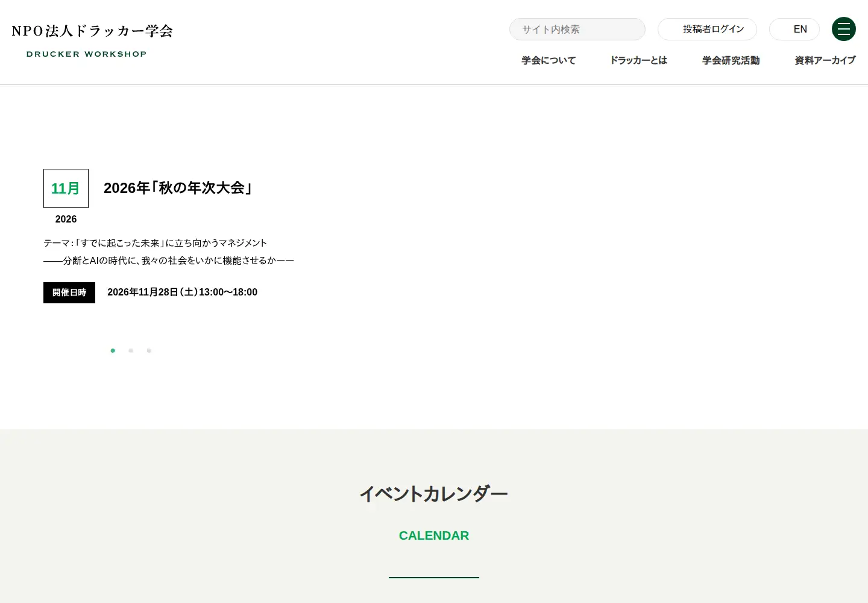Open the 学会研究活動 menu
The height and width of the screenshot is (603, 868).
pos(731,60)
